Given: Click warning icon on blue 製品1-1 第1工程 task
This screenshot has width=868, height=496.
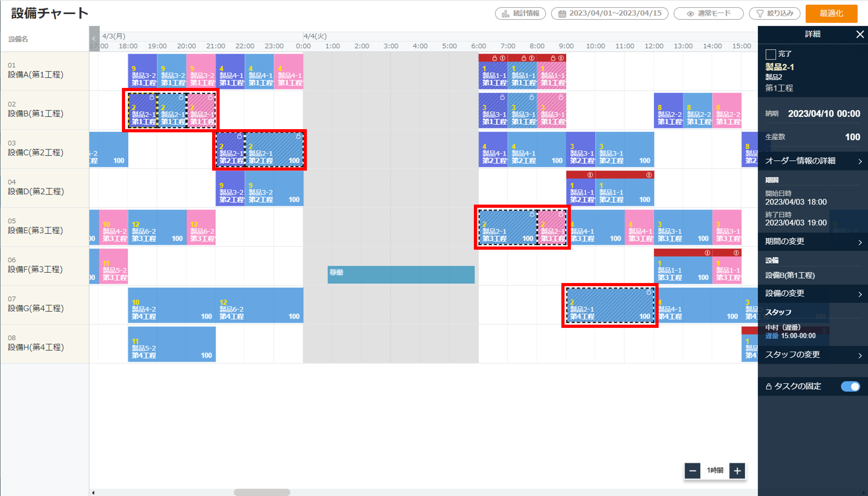Looking at the screenshot, I should [532, 58].
